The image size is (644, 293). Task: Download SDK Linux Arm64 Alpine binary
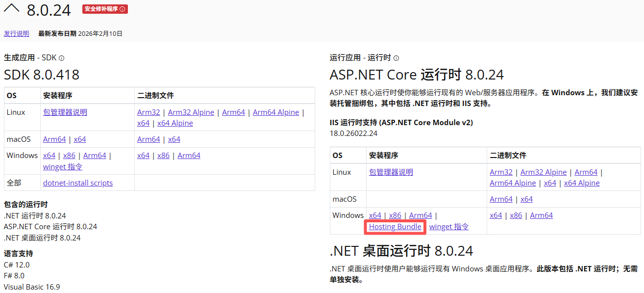click(275, 112)
